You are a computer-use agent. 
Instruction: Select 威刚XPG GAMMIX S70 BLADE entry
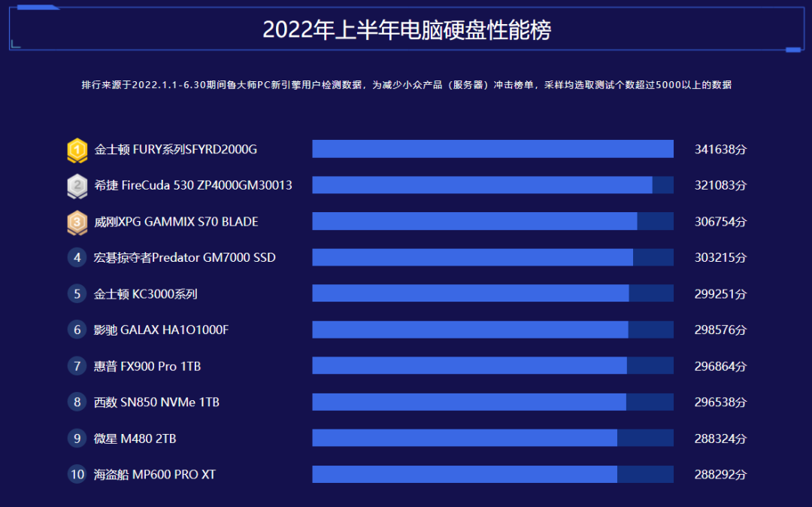[176, 222]
